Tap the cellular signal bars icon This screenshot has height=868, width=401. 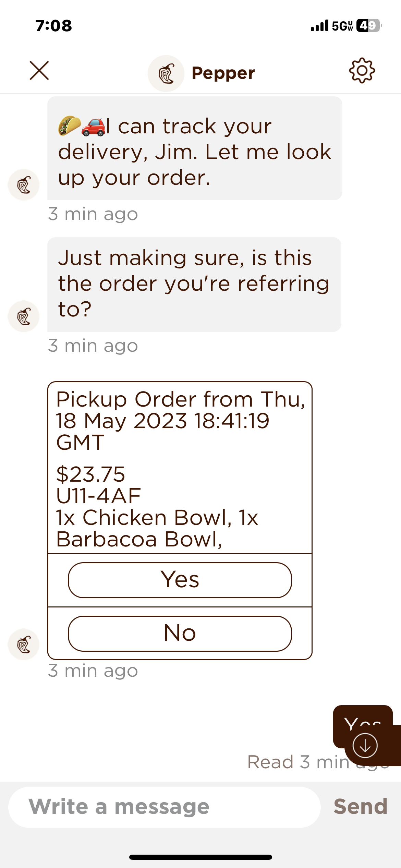(319, 26)
